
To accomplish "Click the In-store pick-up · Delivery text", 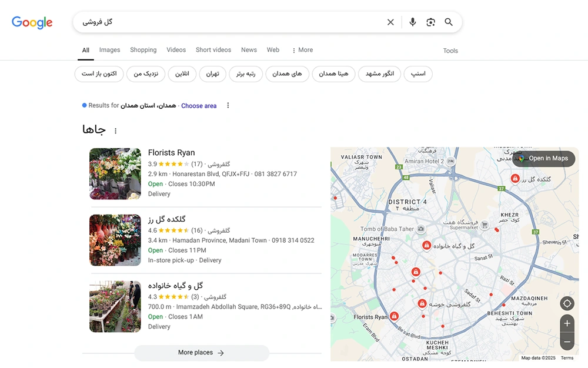I will point(185,260).
